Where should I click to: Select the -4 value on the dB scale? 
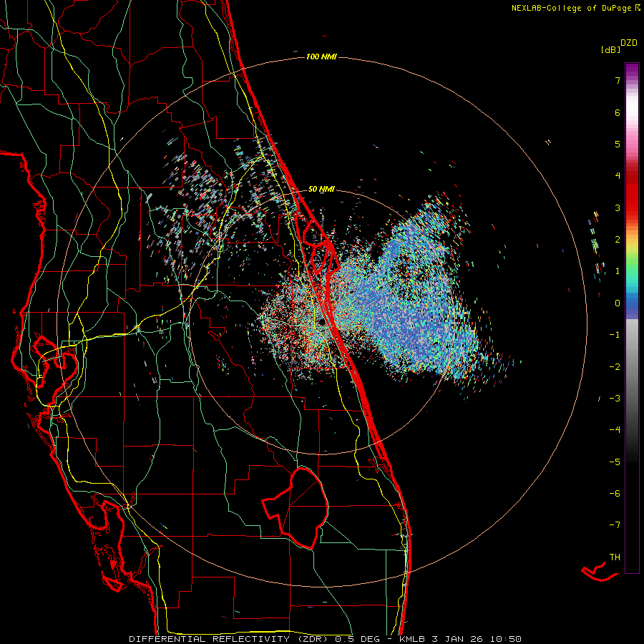click(615, 430)
